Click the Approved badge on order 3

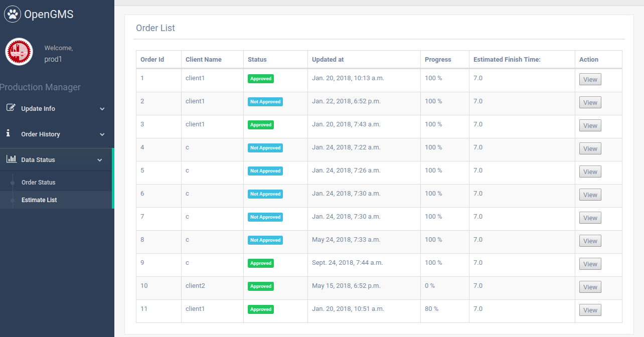(x=261, y=125)
